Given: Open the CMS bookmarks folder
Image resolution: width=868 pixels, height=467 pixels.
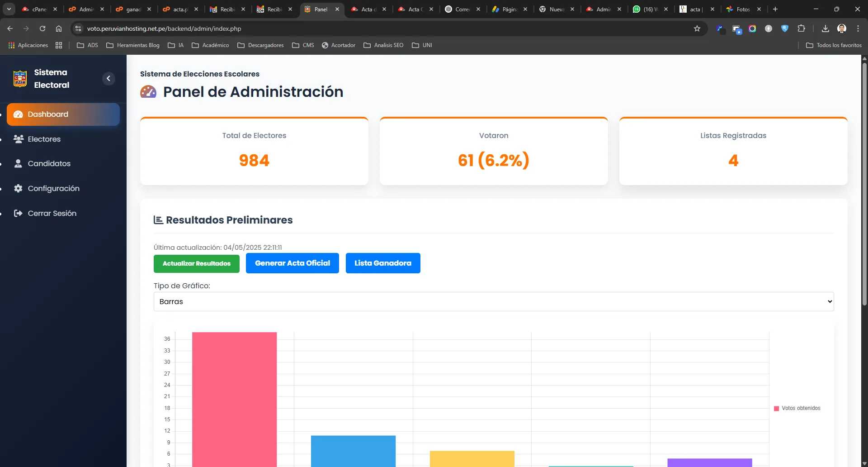Looking at the screenshot, I should 303,45.
